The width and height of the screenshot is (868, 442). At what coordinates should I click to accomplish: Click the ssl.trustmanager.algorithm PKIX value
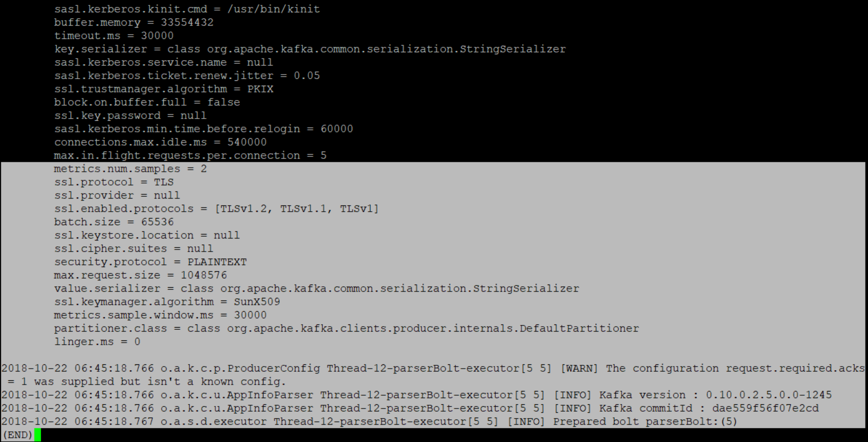click(260, 89)
